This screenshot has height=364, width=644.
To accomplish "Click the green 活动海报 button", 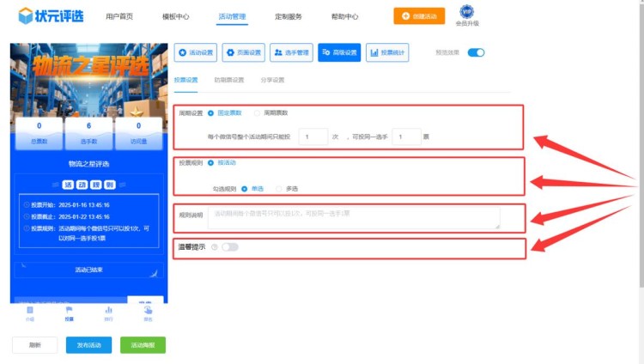I will point(143,345).
